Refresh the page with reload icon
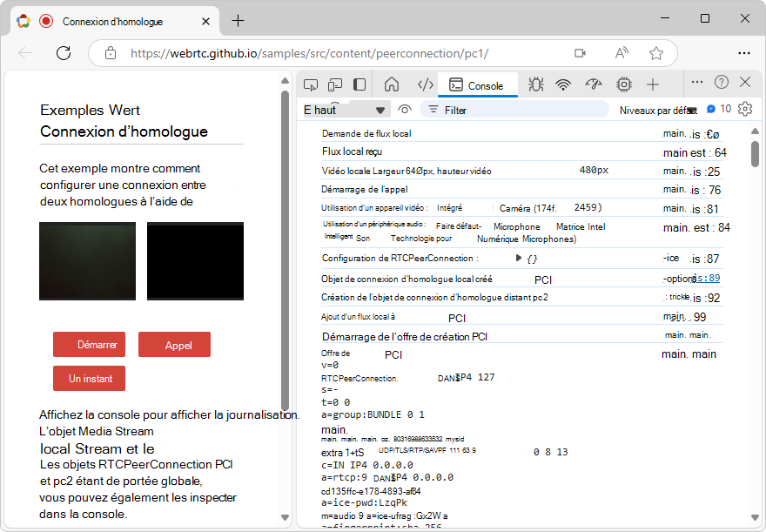This screenshot has height=532, width=766. tap(64, 53)
